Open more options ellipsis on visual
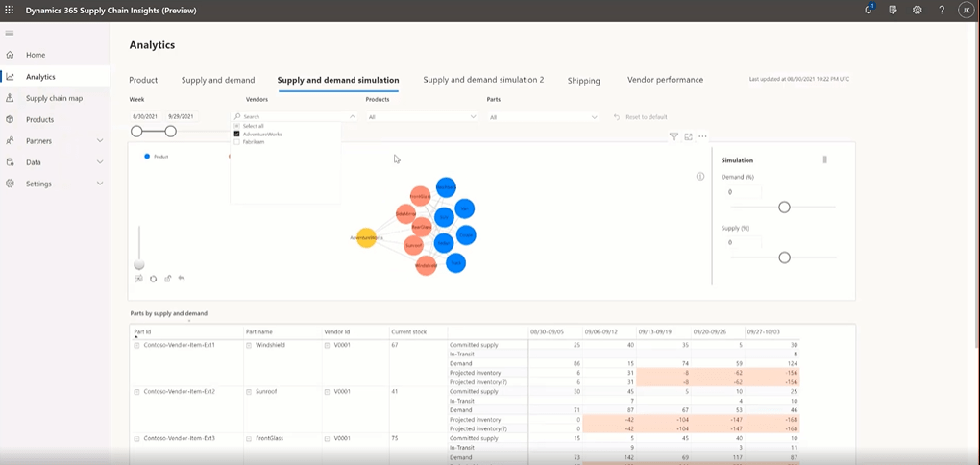This screenshot has width=980, height=465. [x=703, y=137]
